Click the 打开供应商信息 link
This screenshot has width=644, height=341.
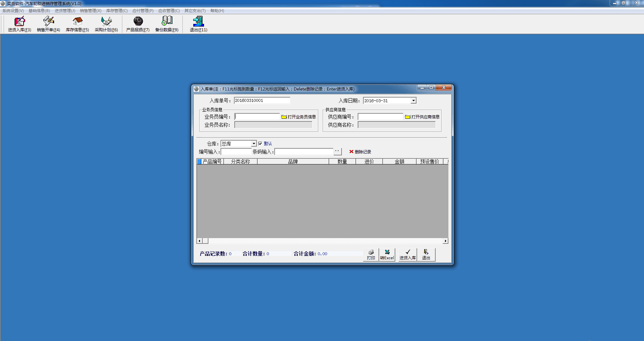click(422, 117)
